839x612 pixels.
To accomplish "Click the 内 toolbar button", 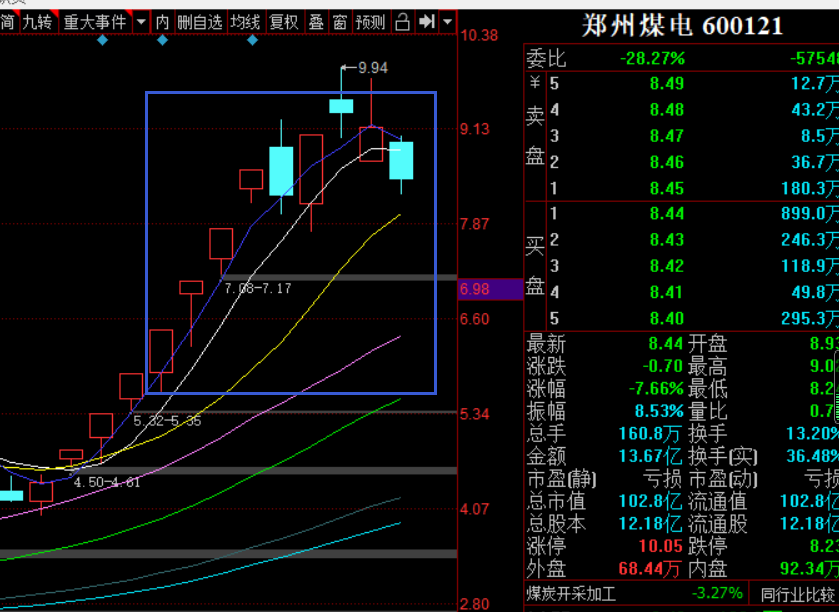I will pos(162,22).
